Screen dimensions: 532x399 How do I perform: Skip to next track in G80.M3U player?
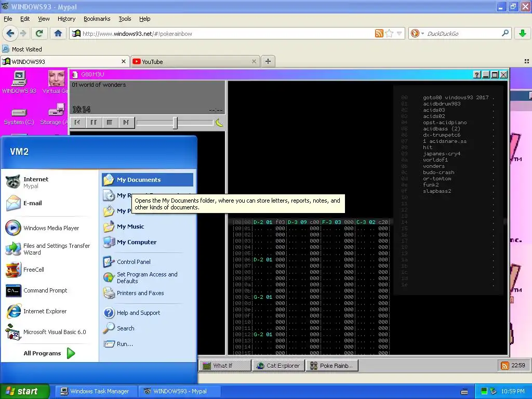click(126, 122)
